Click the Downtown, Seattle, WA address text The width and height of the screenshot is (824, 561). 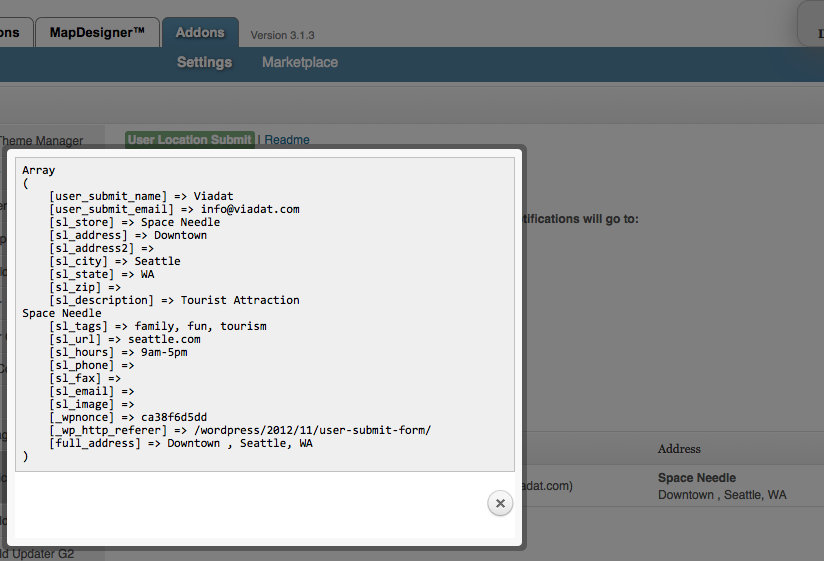721,495
